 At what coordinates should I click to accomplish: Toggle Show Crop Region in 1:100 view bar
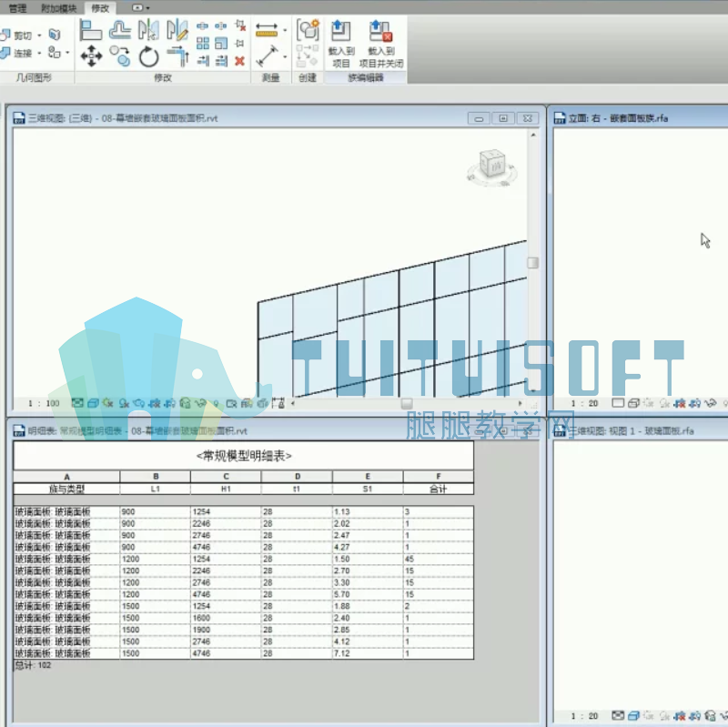coord(170,403)
